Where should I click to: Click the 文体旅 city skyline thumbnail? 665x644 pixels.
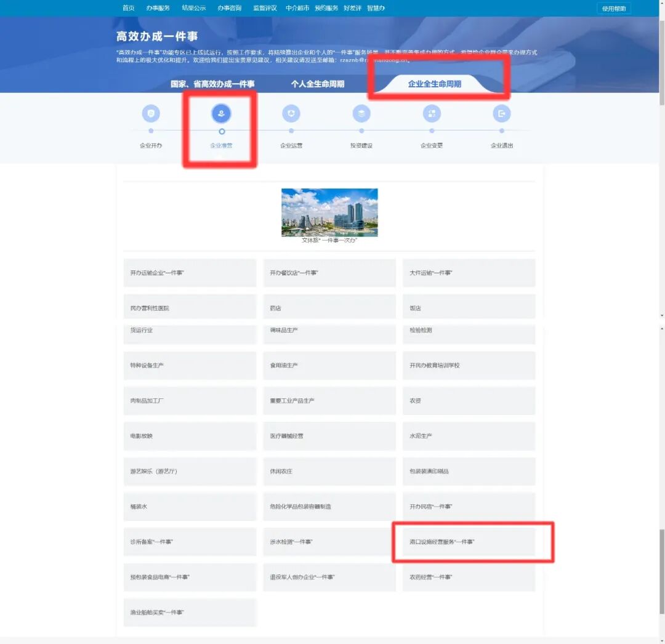(329, 212)
